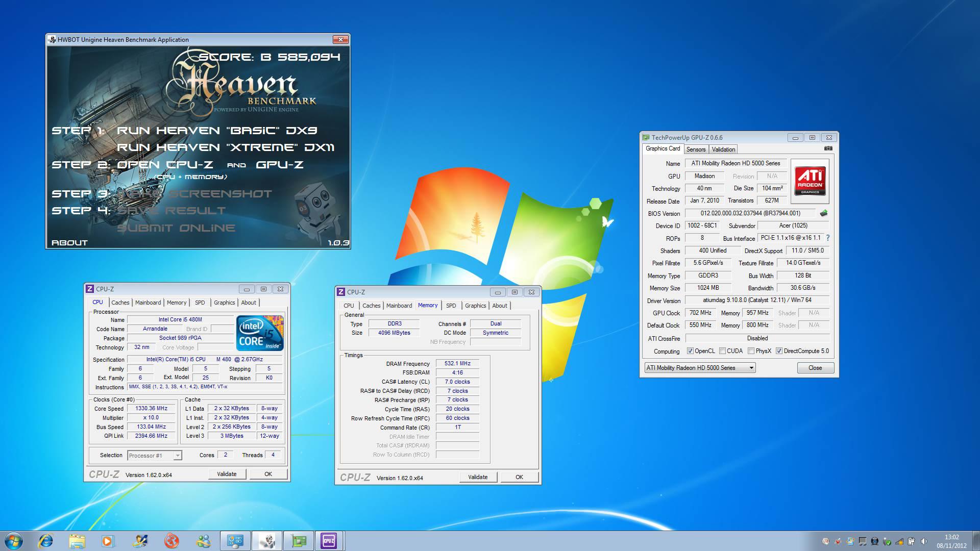
Task: Click GPU-Z link in Heaven step 2
Action: [280, 165]
